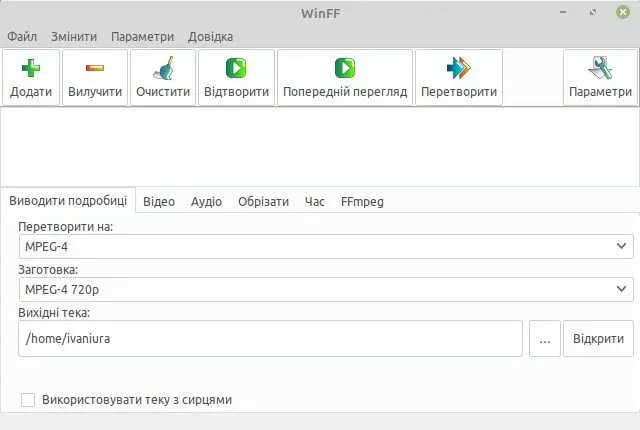
Task: Play the selected file with Відтворити
Action: click(x=236, y=78)
